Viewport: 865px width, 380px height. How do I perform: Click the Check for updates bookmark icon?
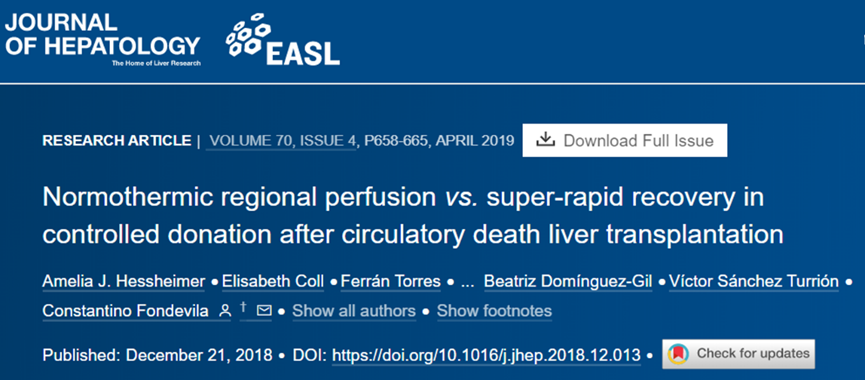click(x=678, y=354)
